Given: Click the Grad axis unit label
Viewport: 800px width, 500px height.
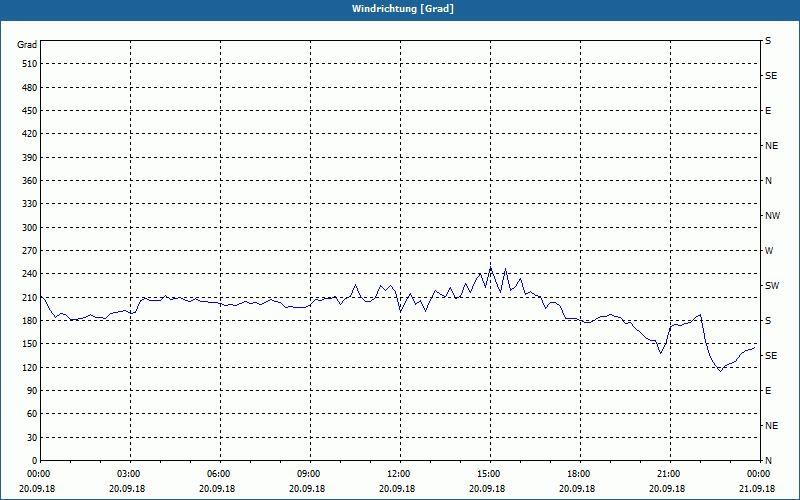Looking at the screenshot, I should coord(27,45).
